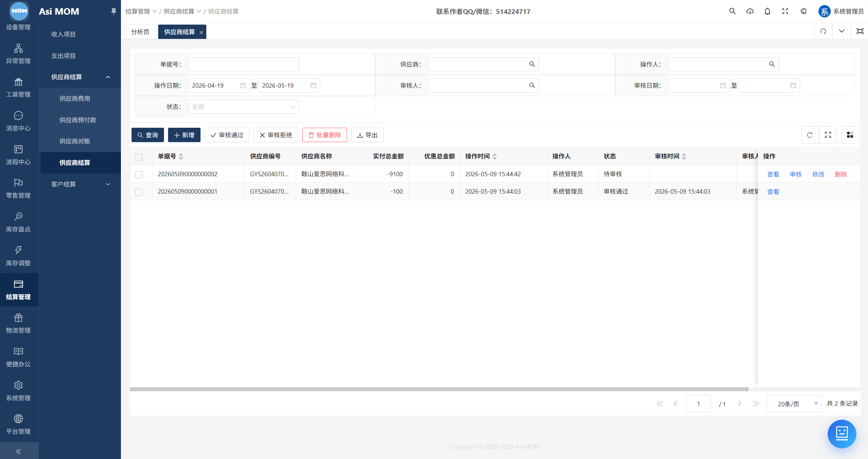Open the 状态 dropdown
The height and width of the screenshot is (459, 868).
click(x=244, y=107)
